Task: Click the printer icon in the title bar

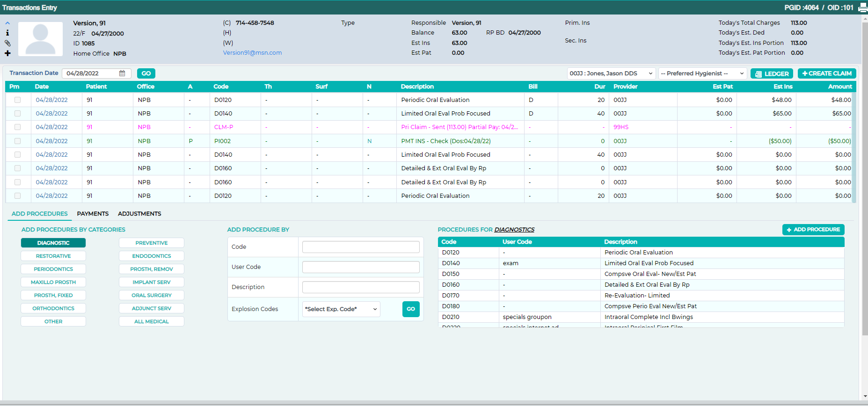Action: [x=862, y=7]
